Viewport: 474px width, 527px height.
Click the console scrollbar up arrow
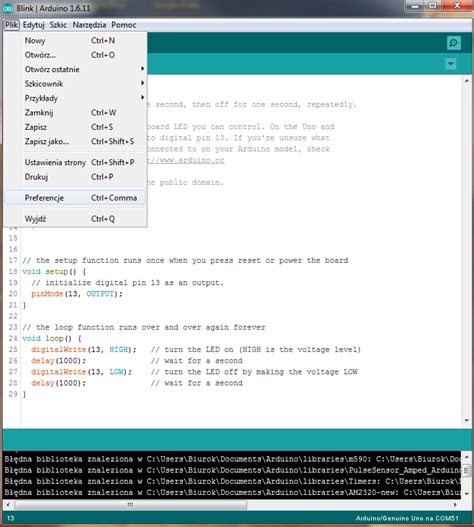coord(467,457)
